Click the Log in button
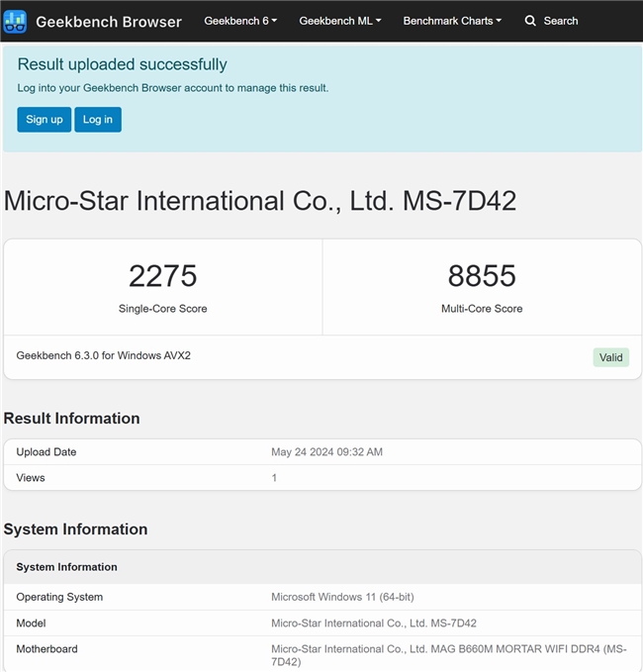The width and height of the screenshot is (643, 672). [98, 120]
